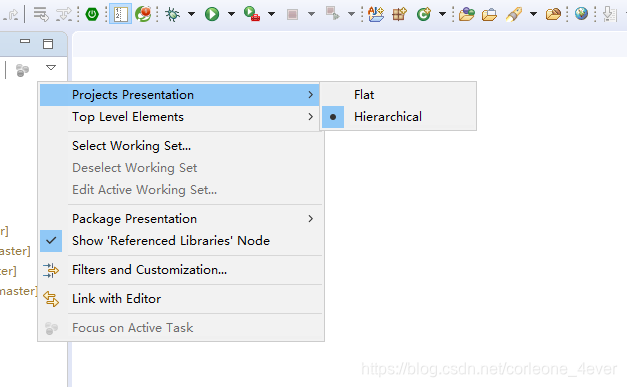Select Hierarchical projects presentation
Screen dimensions: 627x387
pyautogui.click(x=398, y=117)
